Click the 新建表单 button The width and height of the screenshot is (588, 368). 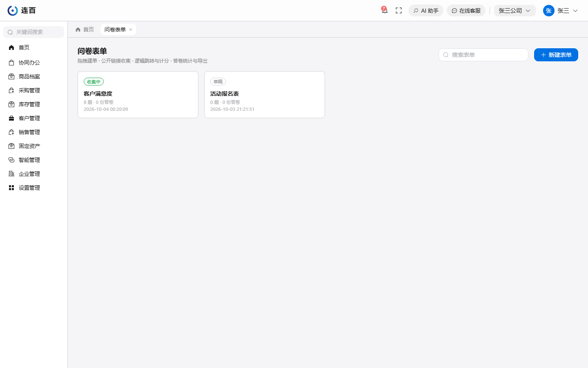coord(556,55)
